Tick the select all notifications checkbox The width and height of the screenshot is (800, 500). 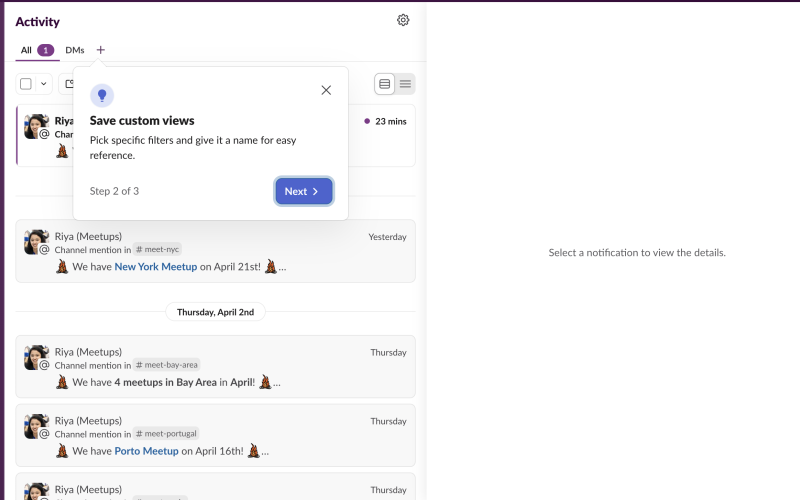pyautogui.click(x=26, y=84)
